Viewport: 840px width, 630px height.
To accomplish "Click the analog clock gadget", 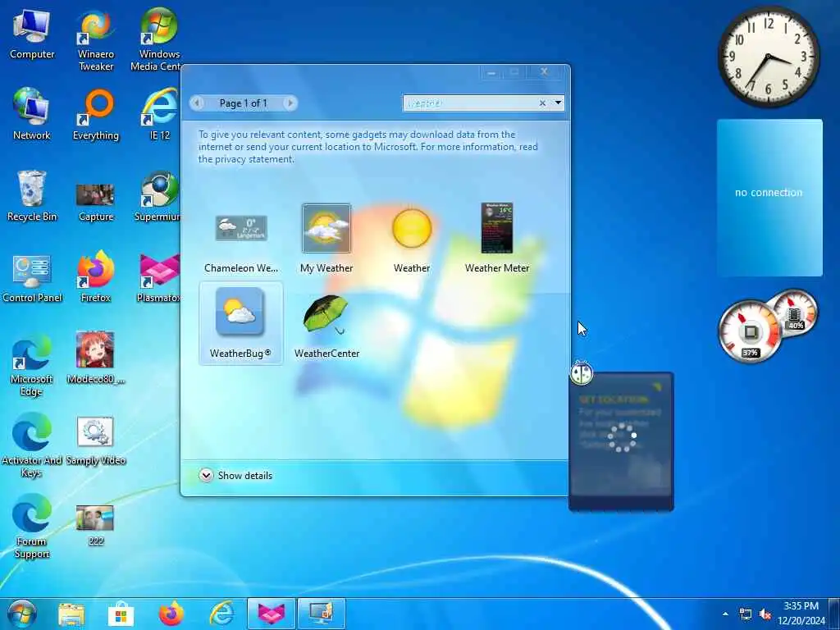I will [x=768, y=57].
